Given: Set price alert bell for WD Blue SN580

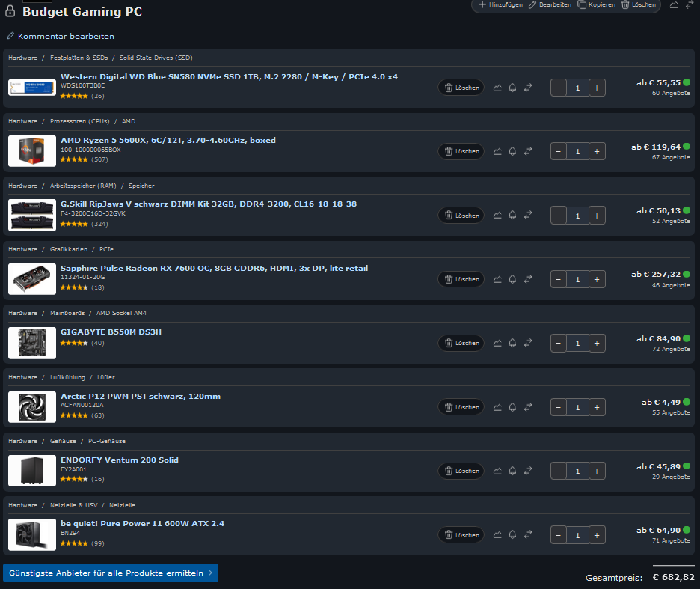Looking at the screenshot, I should point(512,88).
